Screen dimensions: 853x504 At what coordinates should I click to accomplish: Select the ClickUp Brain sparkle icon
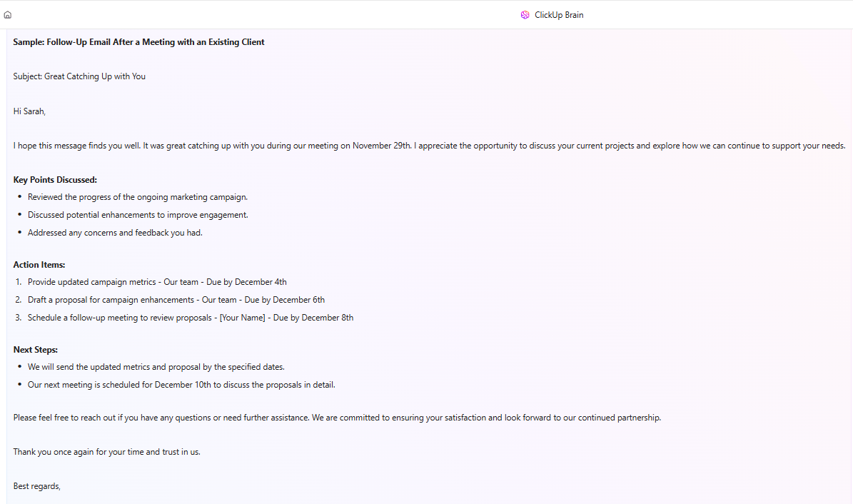525,14
